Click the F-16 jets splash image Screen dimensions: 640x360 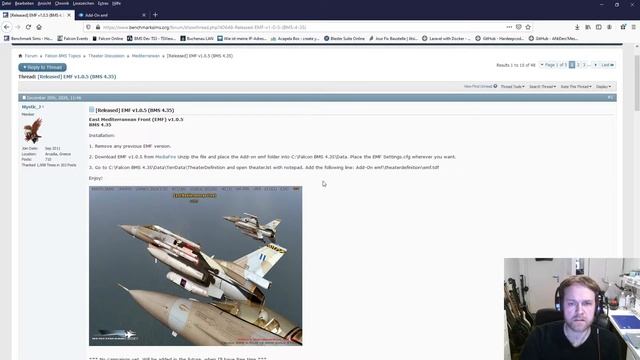click(x=196, y=266)
